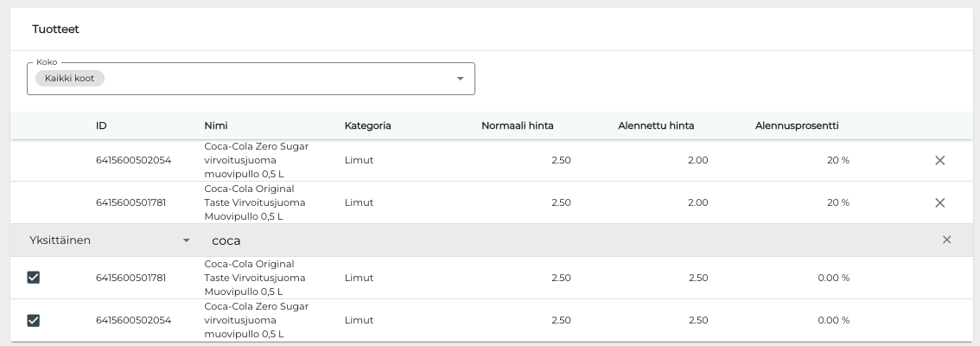Viewport: 980px width, 346px height.
Task: Remove Coca-Cola Zero Sugar from the selected products
Action: 939,161
